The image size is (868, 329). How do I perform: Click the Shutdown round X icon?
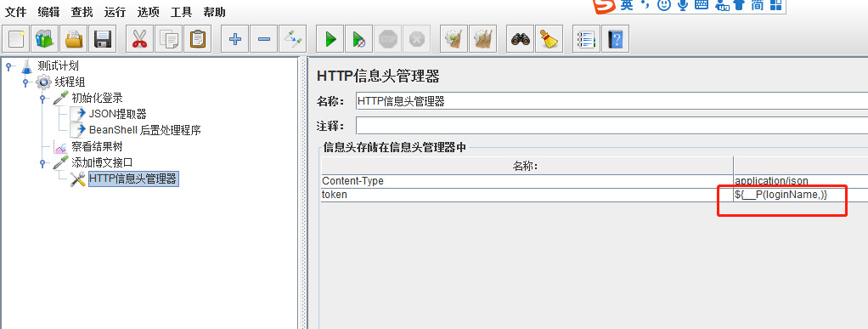(x=417, y=39)
